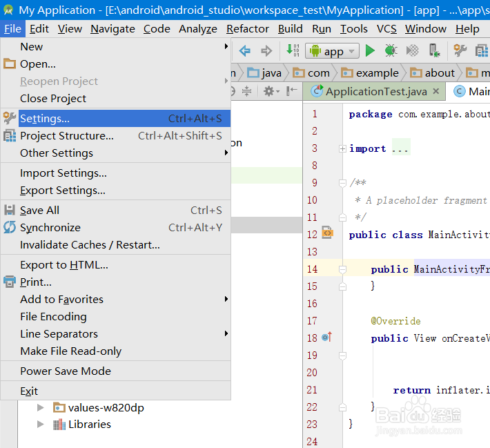Click Export to HTML...
The height and width of the screenshot is (448, 490).
point(115,265)
